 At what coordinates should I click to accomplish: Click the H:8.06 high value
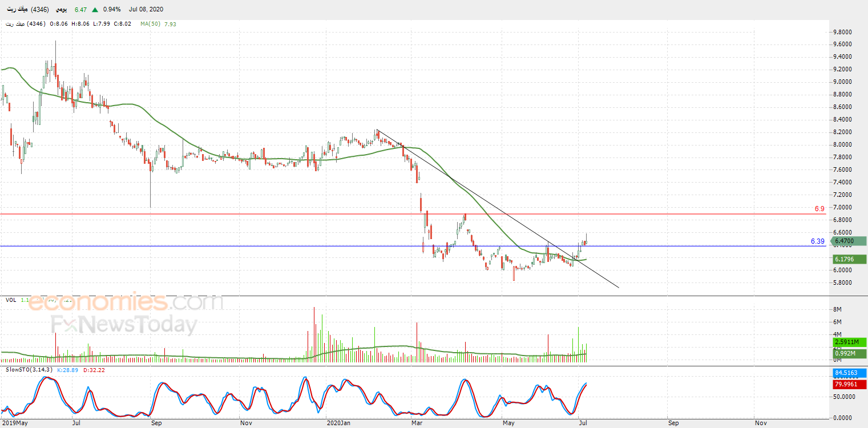pos(80,24)
